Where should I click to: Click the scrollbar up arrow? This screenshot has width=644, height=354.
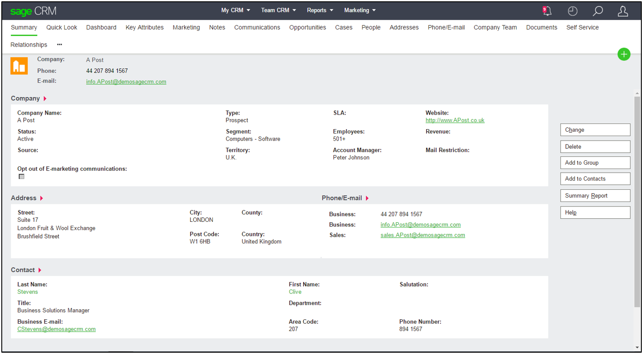[x=637, y=94]
